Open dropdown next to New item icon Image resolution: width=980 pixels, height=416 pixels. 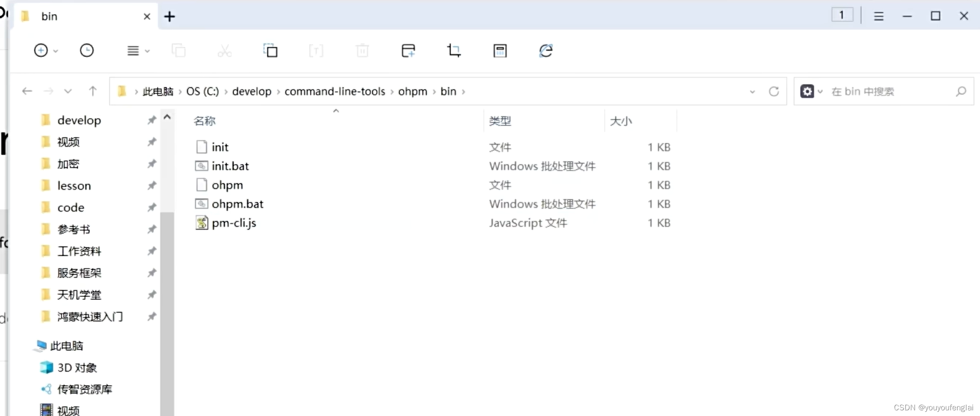pos(55,51)
